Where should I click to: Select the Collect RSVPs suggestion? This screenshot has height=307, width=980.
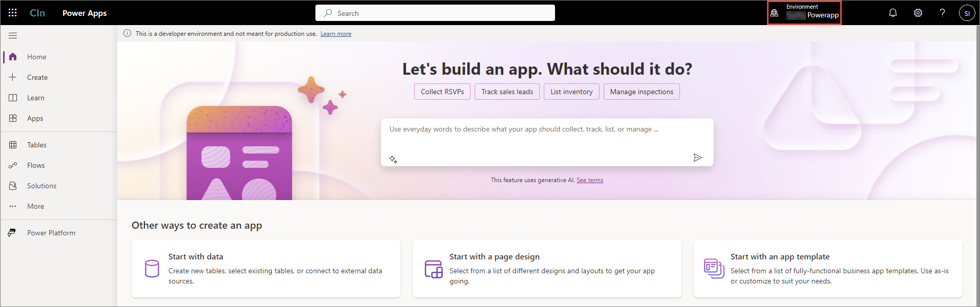pos(442,92)
